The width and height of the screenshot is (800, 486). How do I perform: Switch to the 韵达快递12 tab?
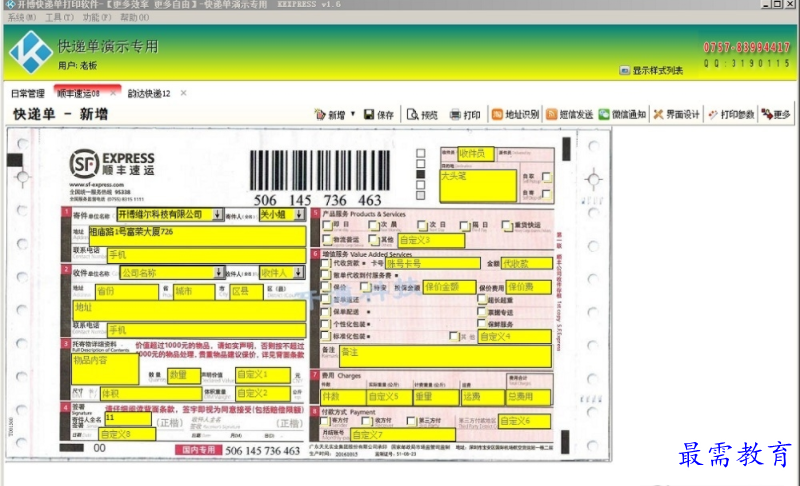coord(148,94)
